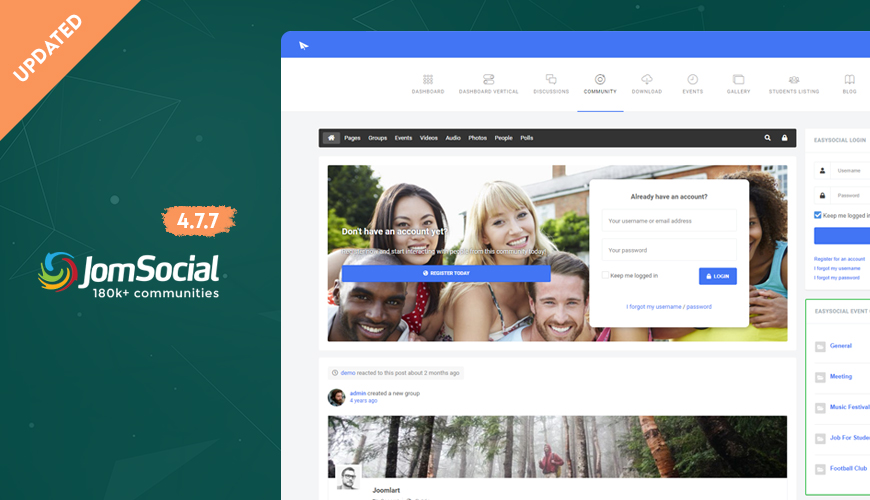Click the paper plane logo in the blue header
This screenshot has height=500, width=870.
(x=304, y=46)
